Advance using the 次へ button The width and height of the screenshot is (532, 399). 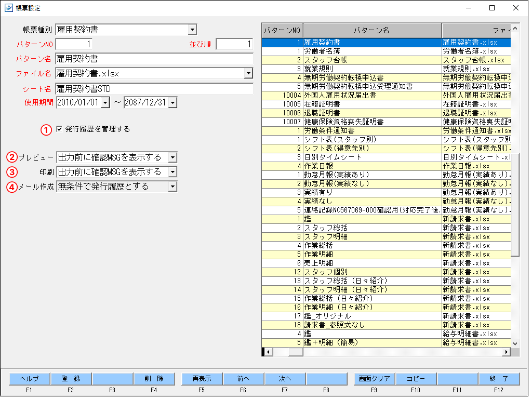point(286,379)
